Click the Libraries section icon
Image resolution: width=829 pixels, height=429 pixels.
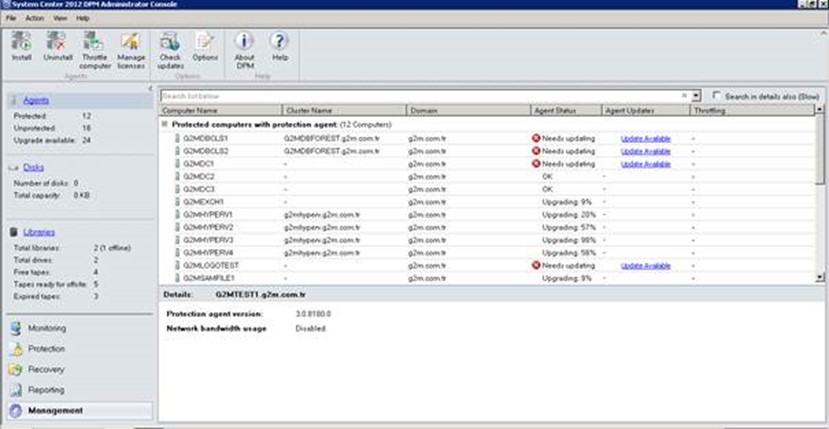14,232
